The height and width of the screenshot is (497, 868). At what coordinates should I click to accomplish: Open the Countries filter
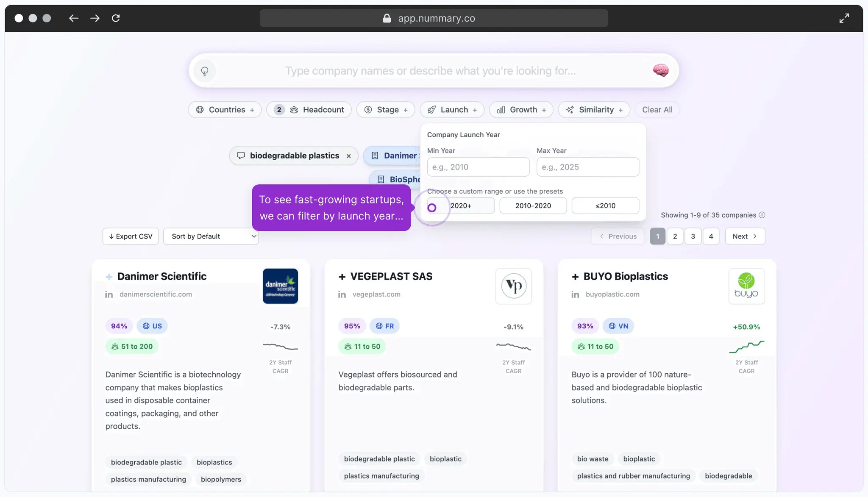(225, 110)
